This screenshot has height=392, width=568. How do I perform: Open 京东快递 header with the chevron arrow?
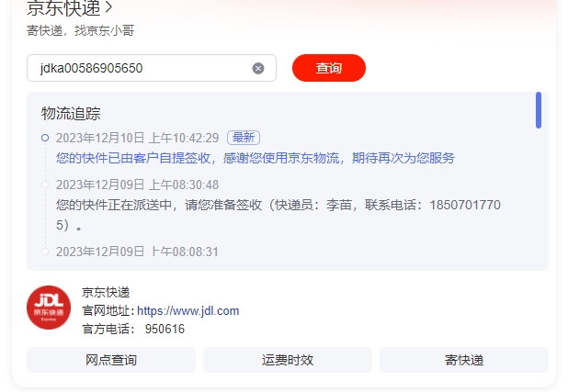tap(70, 8)
